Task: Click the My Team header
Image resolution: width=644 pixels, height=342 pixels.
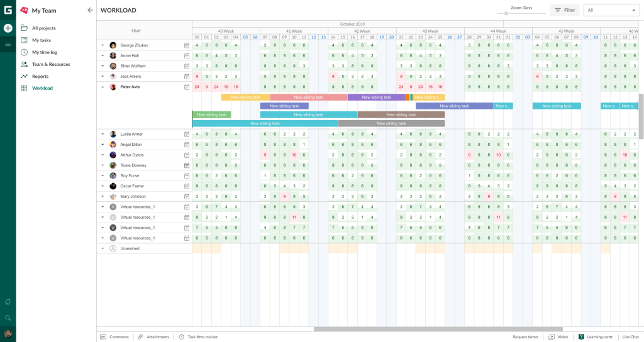Action: click(x=44, y=11)
